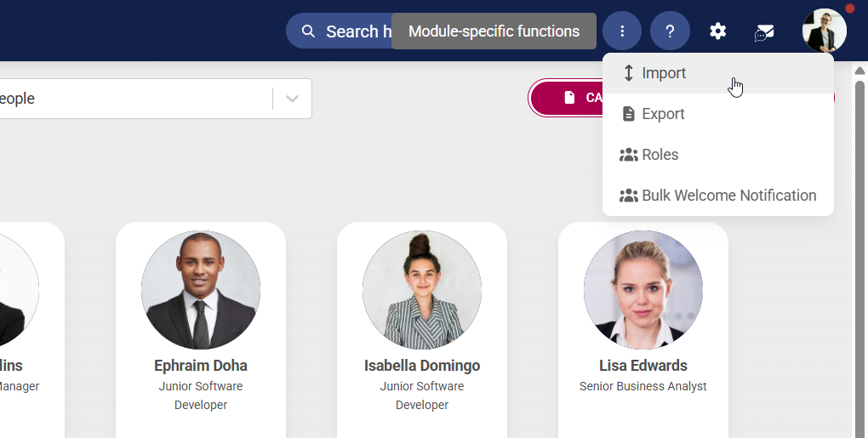This screenshot has width=868, height=438.
Task: Open Isabella Domingo's profile photo
Action: pyautogui.click(x=422, y=290)
